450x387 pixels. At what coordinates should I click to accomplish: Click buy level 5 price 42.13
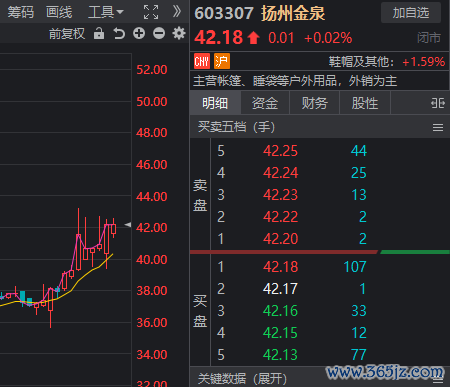pos(280,355)
